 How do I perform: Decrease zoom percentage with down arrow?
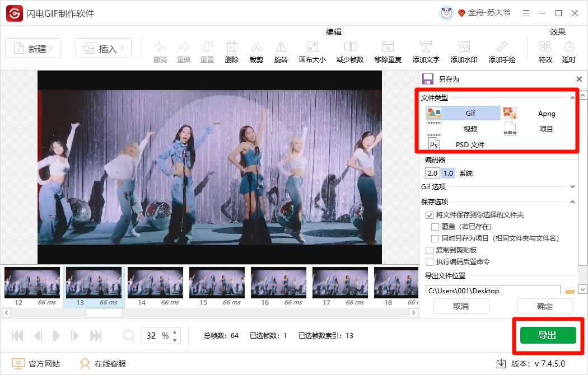tap(175, 340)
